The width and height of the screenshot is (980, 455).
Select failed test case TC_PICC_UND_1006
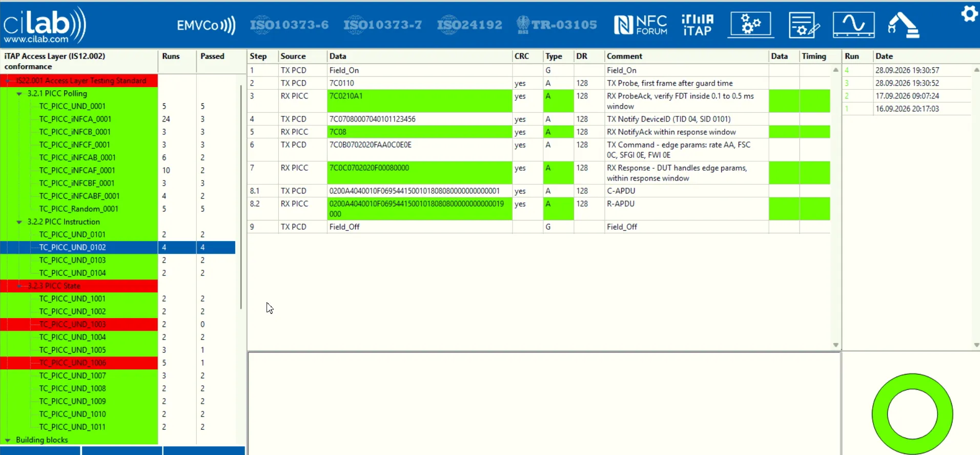[72, 363]
